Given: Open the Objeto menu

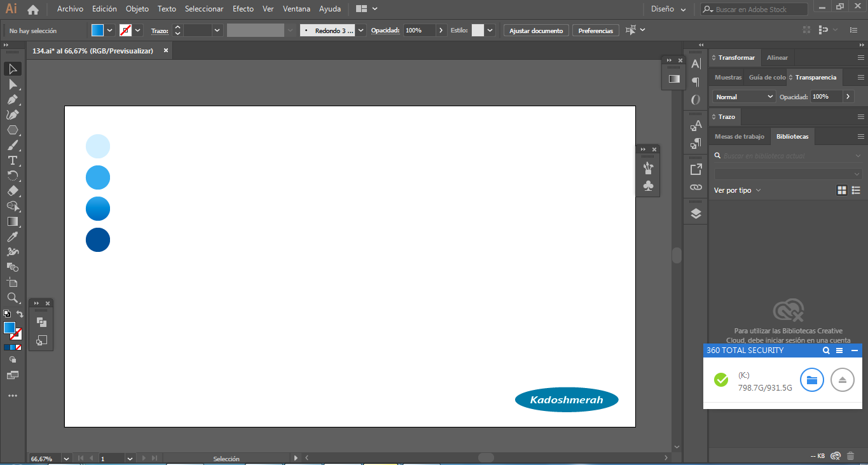Looking at the screenshot, I should pyautogui.click(x=137, y=9).
